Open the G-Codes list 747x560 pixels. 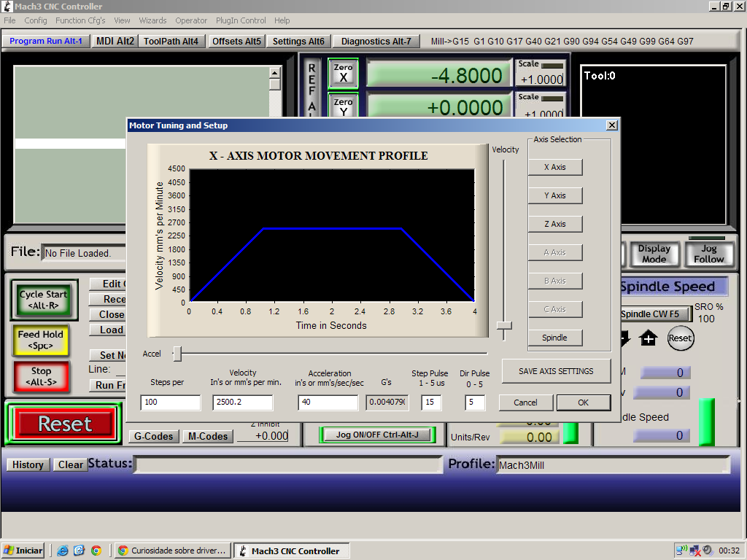154,436
